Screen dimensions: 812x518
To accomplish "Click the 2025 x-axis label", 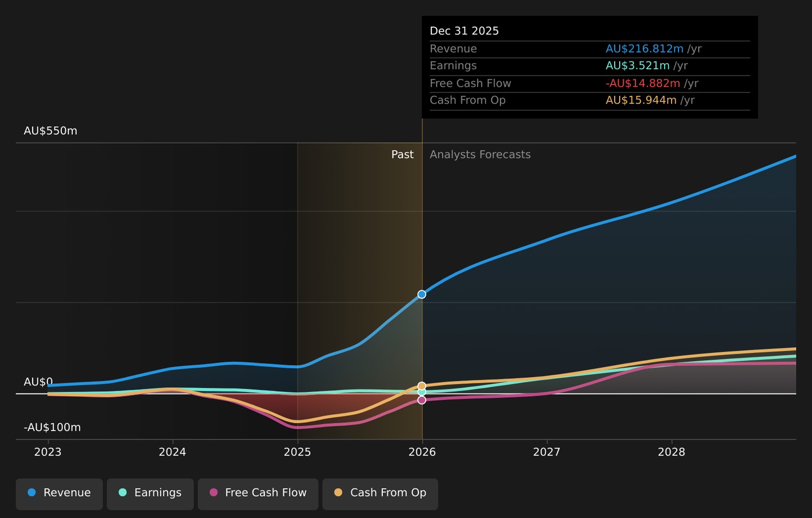I will (x=297, y=452).
